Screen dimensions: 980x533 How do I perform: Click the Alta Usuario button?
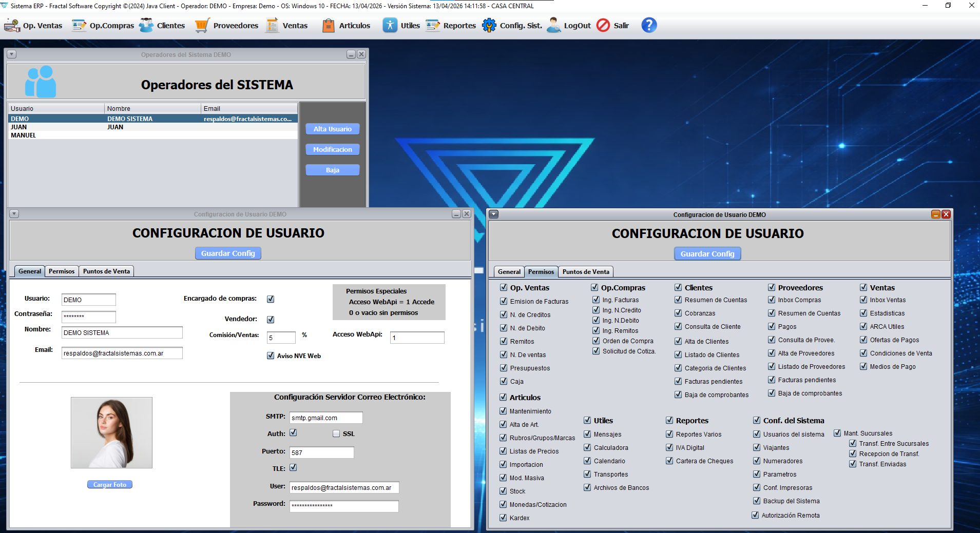coord(333,129)
